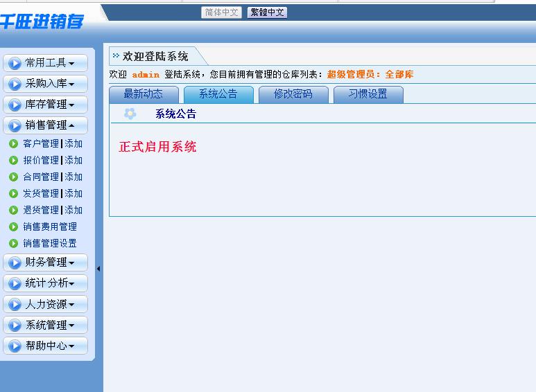The image size is (536, 392).
Task: Switch language with 繁體中文 button
Action: tap(267, 12)
